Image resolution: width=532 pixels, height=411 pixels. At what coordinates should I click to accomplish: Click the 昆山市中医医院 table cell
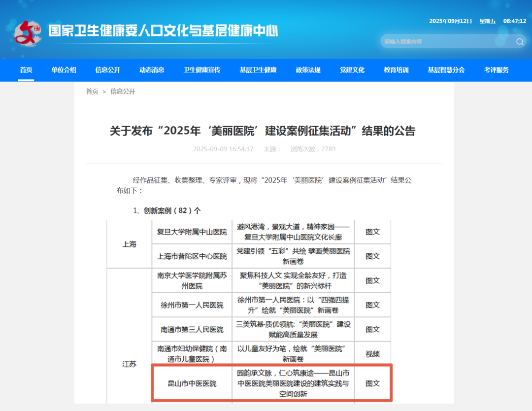(x=192, y=383)
